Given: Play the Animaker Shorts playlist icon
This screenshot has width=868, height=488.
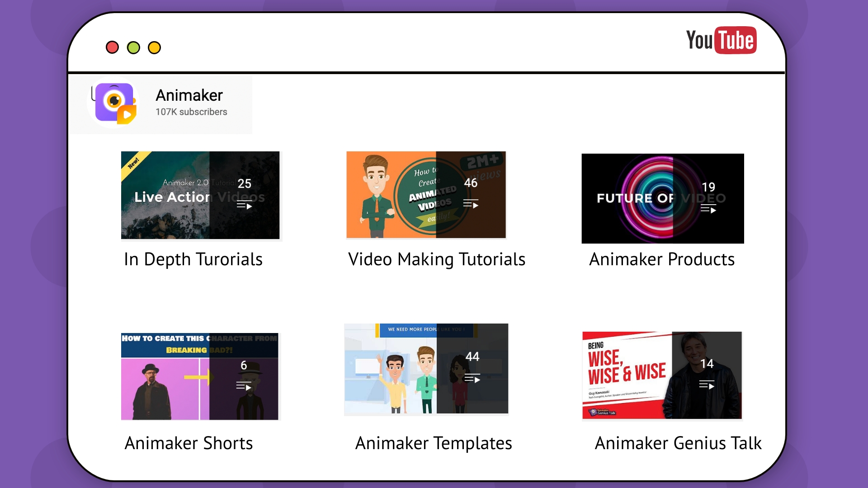Looking at the screenshot, I should coord(244,386).
